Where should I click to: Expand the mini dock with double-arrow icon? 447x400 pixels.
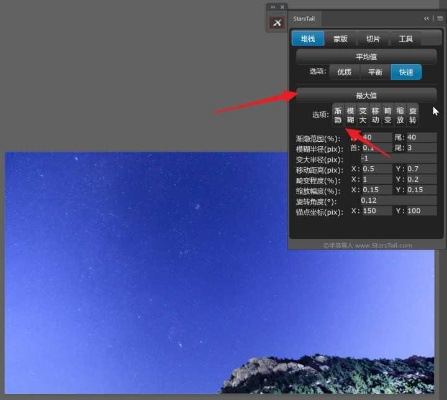(273, 7)
